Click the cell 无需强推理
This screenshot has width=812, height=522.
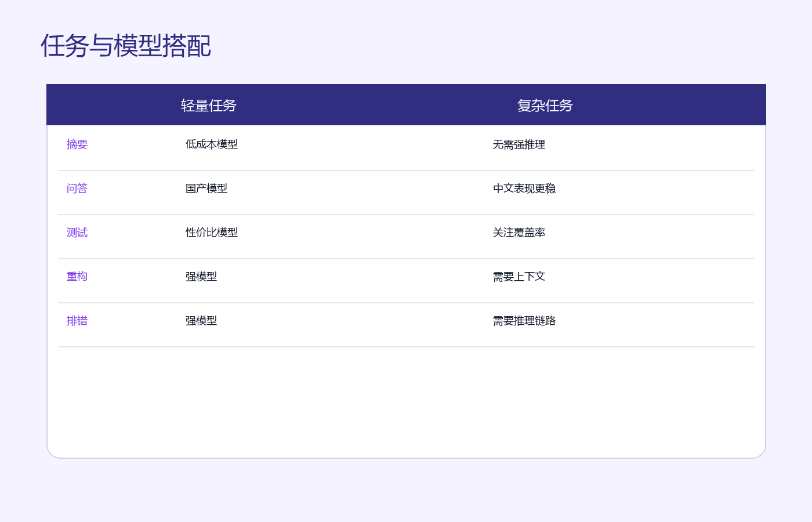(519, 144)
